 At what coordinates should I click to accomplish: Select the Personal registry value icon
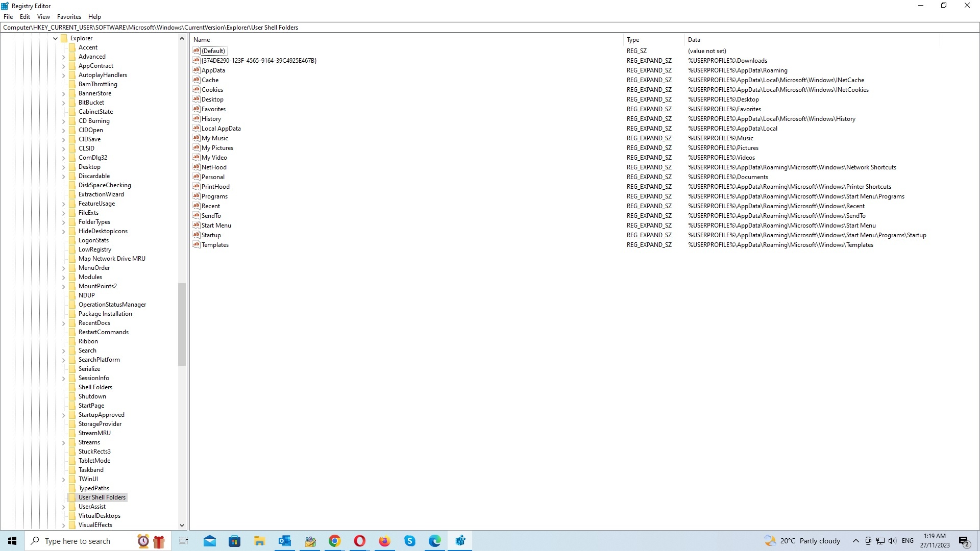[x=196, y=177]
